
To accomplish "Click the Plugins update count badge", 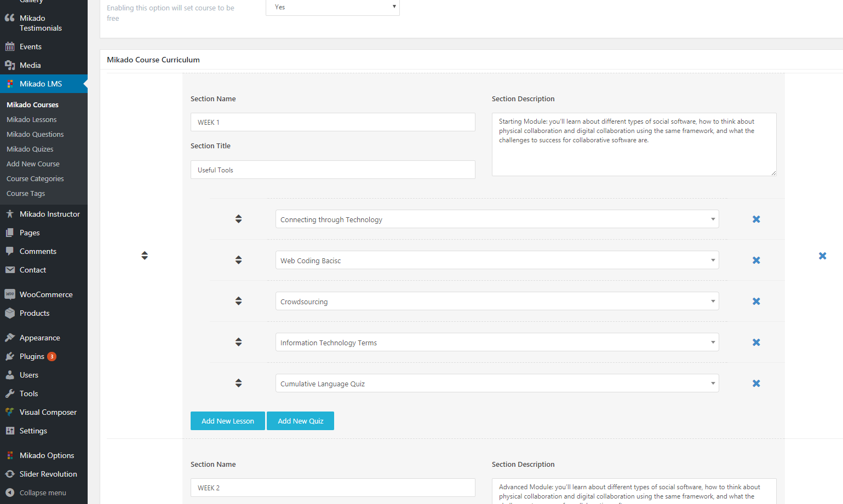I will tap(51, 356).
